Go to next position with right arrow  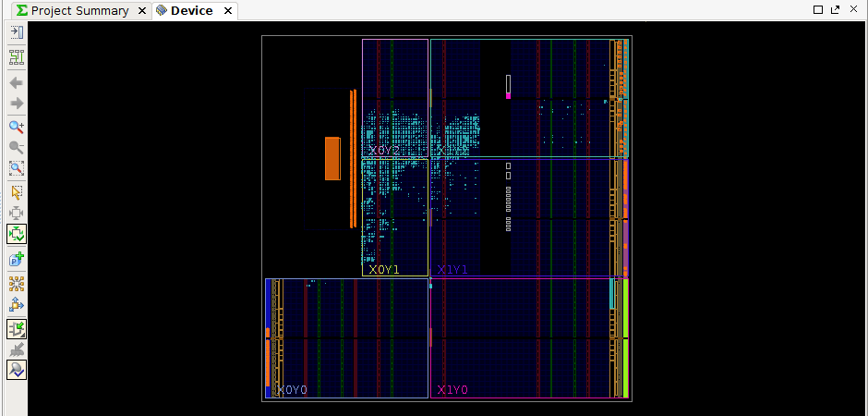(16, 103)
